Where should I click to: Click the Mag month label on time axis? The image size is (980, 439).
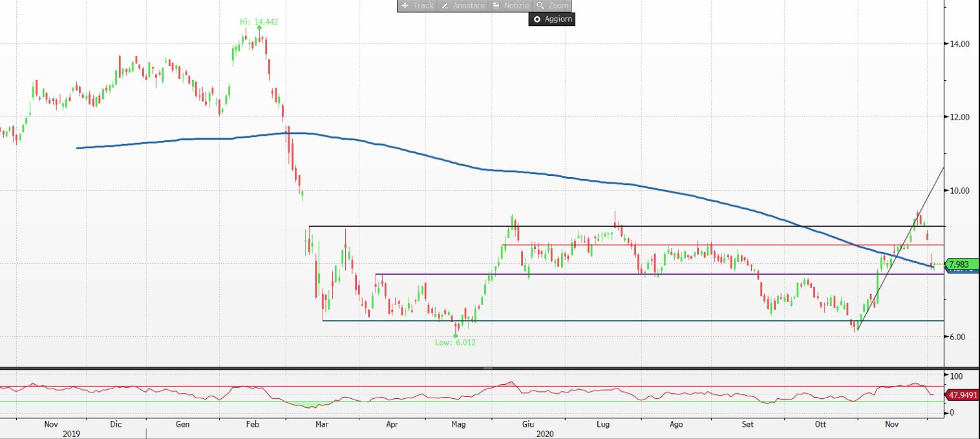click(x=458, y=425)
